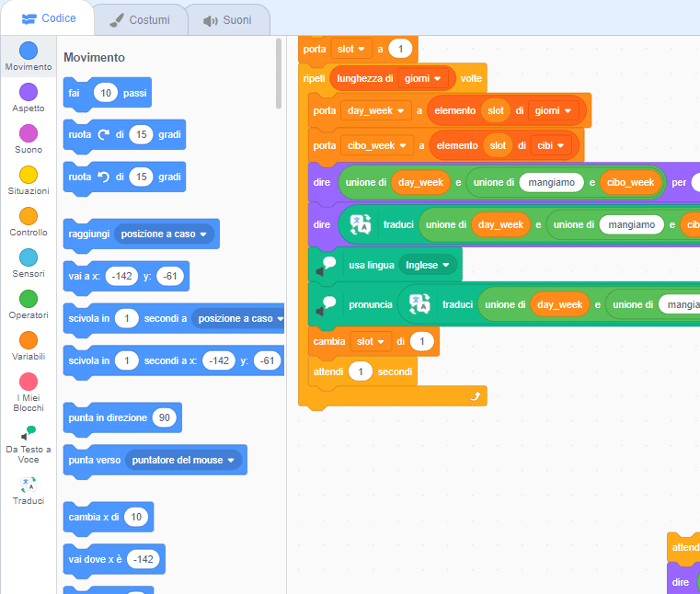Open the Operatori blocks category
The height and width of the screenshot is (594, 700).
coord(29,299)
